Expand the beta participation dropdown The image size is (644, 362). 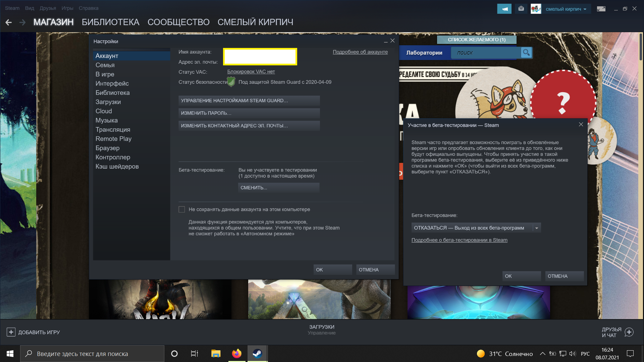coord(537,228)
